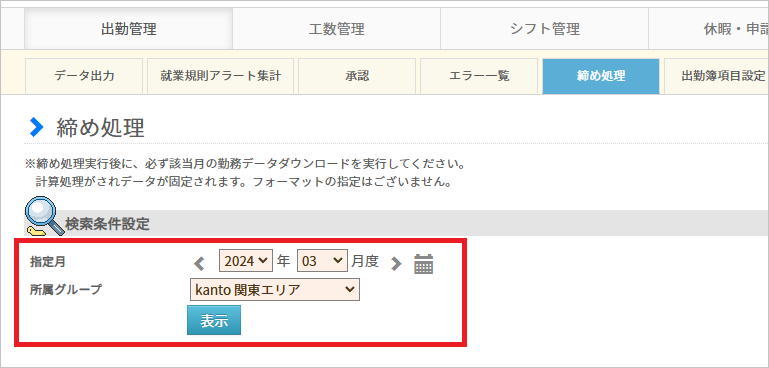This screenshot has height=368, width=769.
Task: Click the 検索条件設定 section header
Action: 107,225
